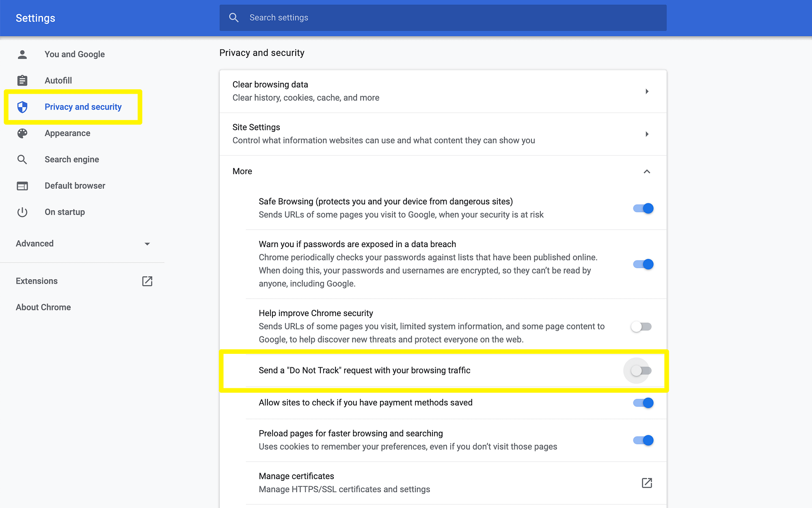812x508 pixels.
Task: Expand Site Settings via its arrow
Action: pos(647,134)
